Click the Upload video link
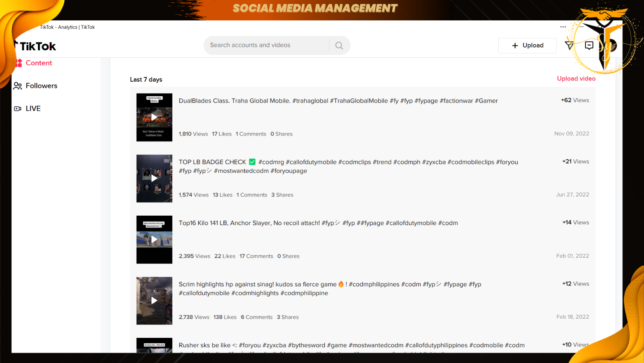This screenshot has width=644, height=363. point(576,79)
